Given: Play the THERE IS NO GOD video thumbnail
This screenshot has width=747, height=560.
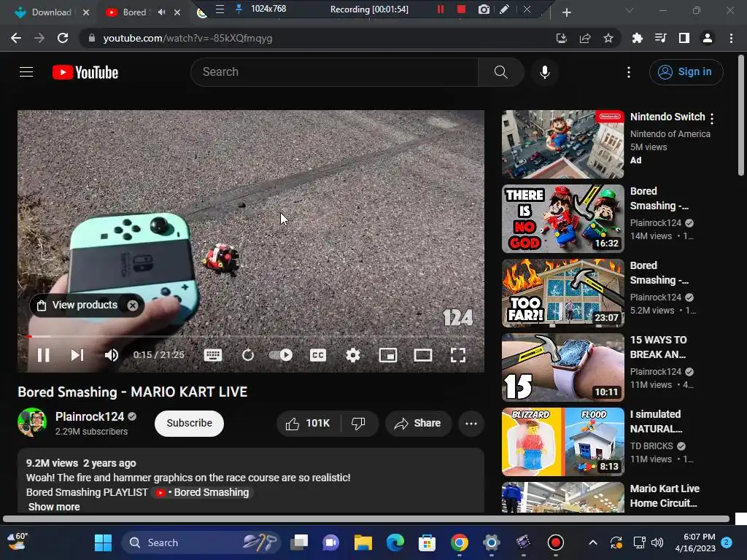Looking at the screenshot, I should [x=562, y=219].
